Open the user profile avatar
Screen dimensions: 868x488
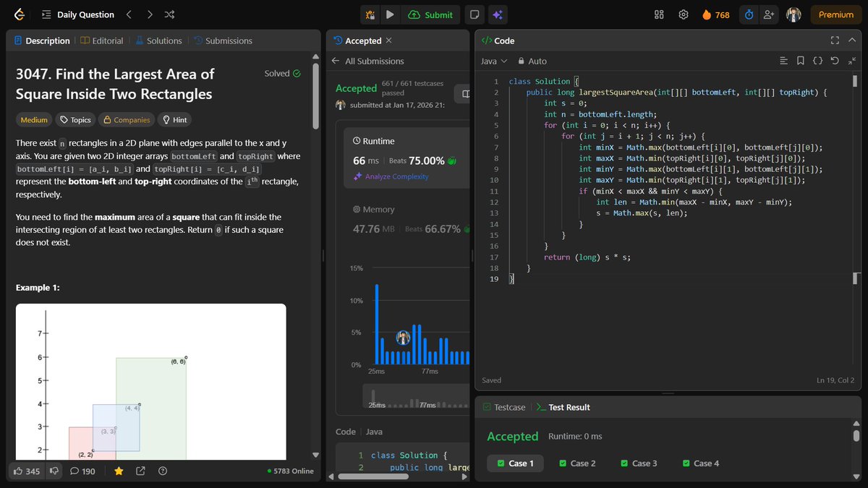(x=793, y=14)
